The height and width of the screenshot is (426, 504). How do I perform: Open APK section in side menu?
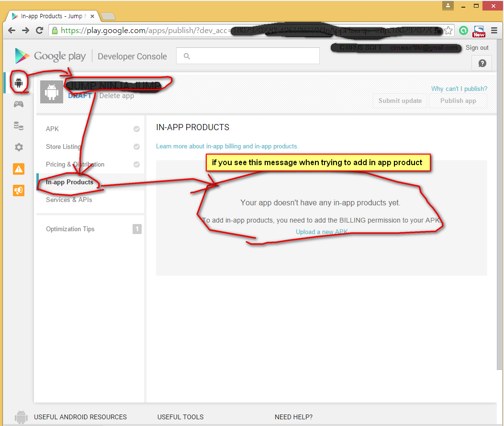click(52, 129)
